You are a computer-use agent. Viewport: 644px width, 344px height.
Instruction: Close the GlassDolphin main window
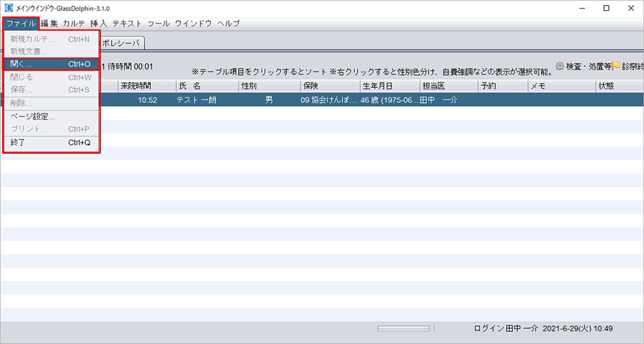[x=631, y=8]
